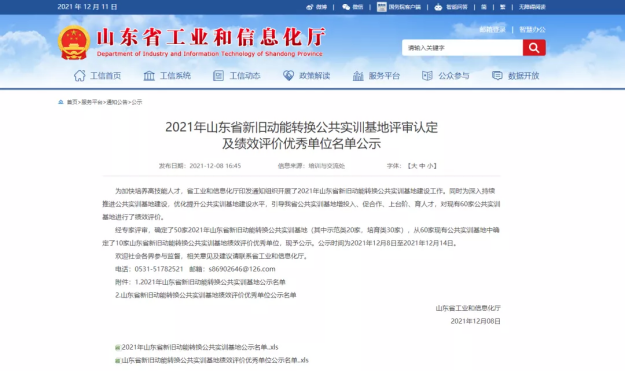The image size is (625, 371).
Task: Open 工信首页 navigation item
Action: pos(97,75)
